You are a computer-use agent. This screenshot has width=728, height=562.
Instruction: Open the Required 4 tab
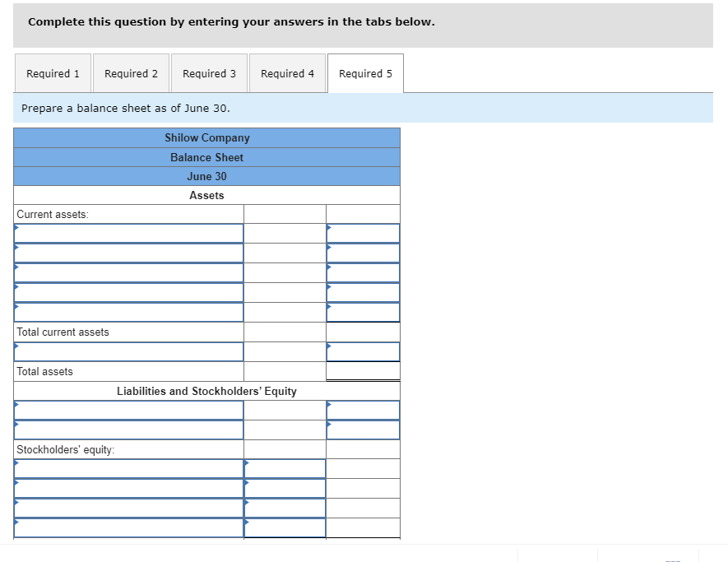(287, 73)
